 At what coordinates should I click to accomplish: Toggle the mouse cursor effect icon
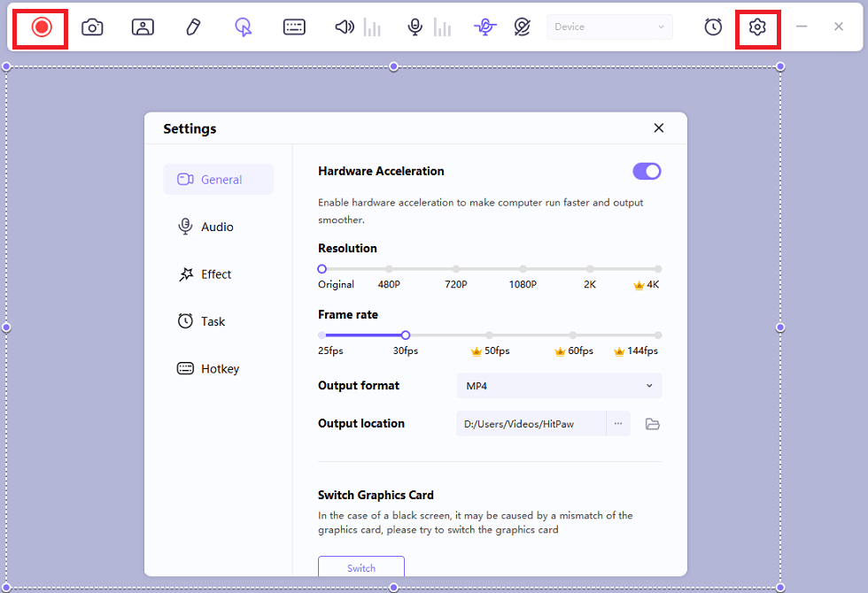[x=244, y=27]
